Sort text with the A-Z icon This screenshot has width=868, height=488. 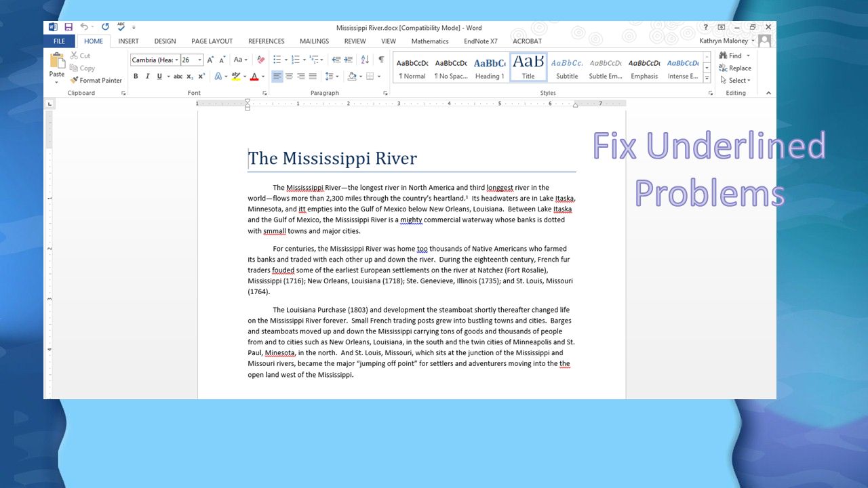tap(364, 60)
